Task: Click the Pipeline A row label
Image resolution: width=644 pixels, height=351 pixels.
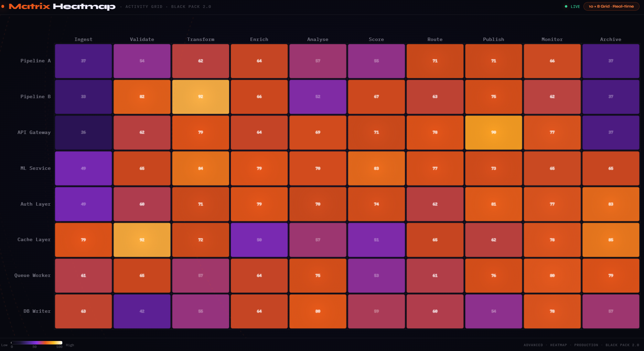Action: (x=35, y=61)
